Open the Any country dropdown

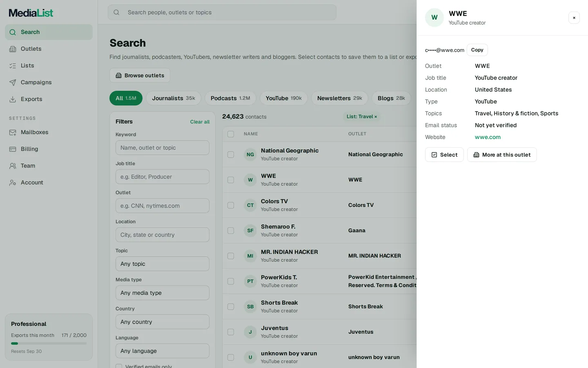[x=163, y=322]
